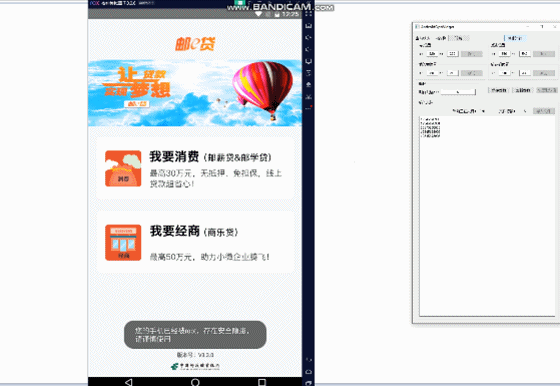Click the gray button right of the two dropdowns

coord(544,111)
